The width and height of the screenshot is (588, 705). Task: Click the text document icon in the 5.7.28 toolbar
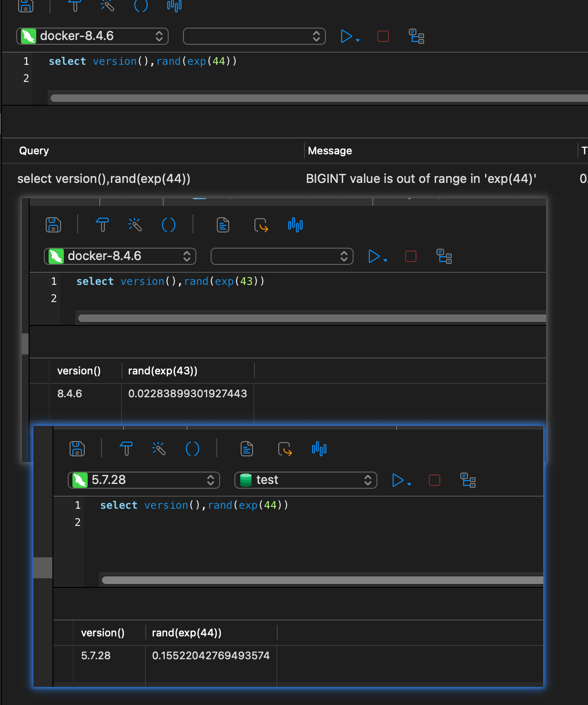247,449
